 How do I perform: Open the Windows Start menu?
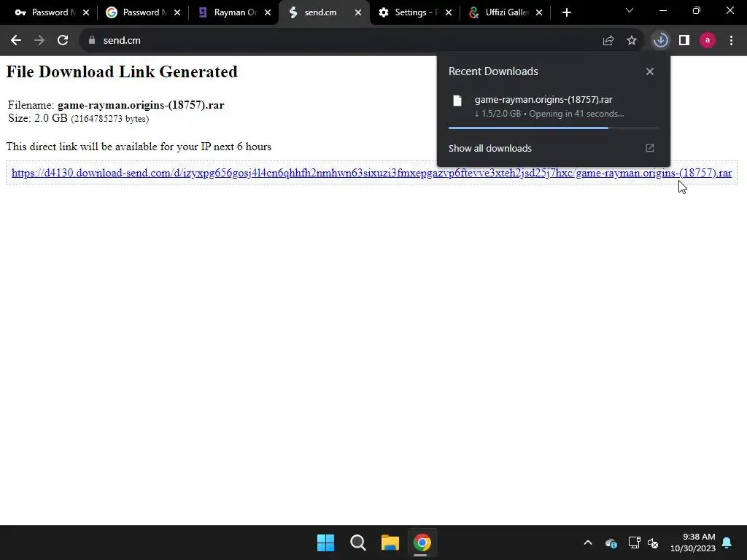click(x=326, y=542)
